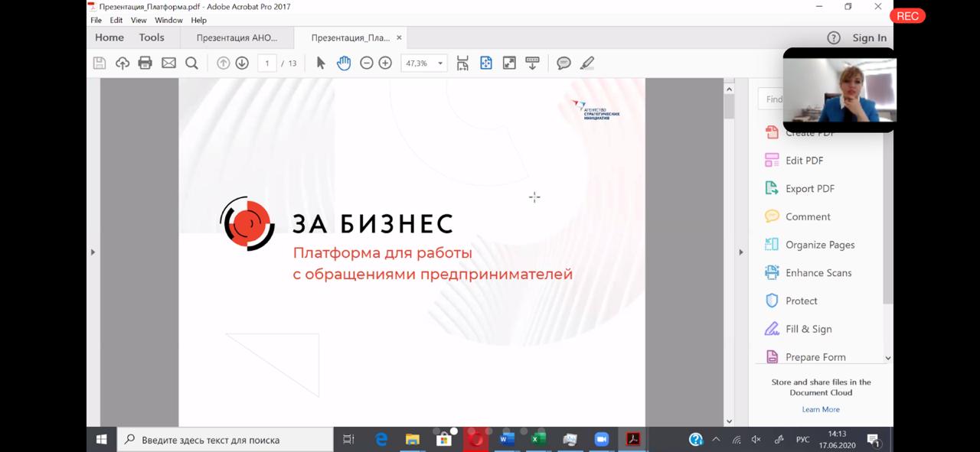
Task: Expand more tools chevron in side panel
Action: tap(888, 357)
